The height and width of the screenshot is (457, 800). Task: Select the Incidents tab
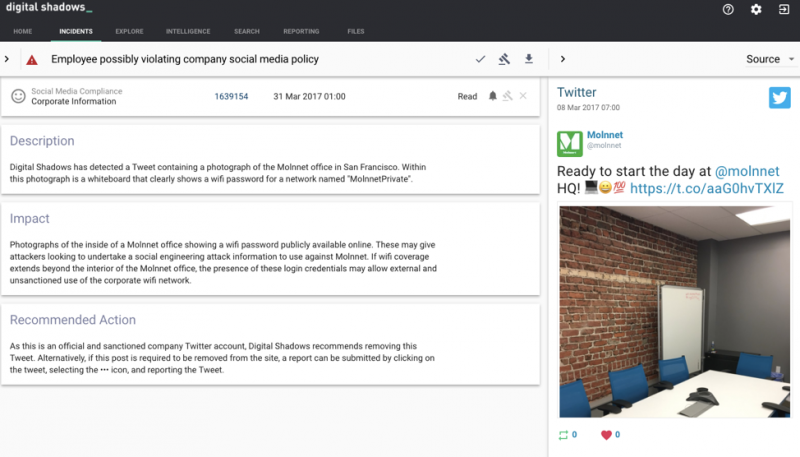coord(76,32)
